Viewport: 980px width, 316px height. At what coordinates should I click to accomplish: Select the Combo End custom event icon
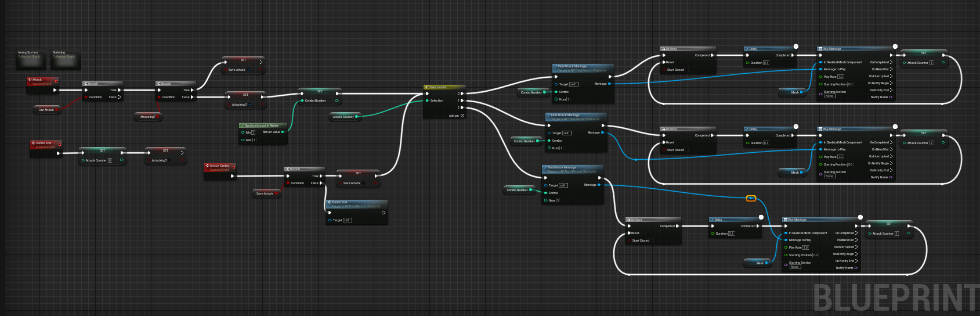point(33,143)
